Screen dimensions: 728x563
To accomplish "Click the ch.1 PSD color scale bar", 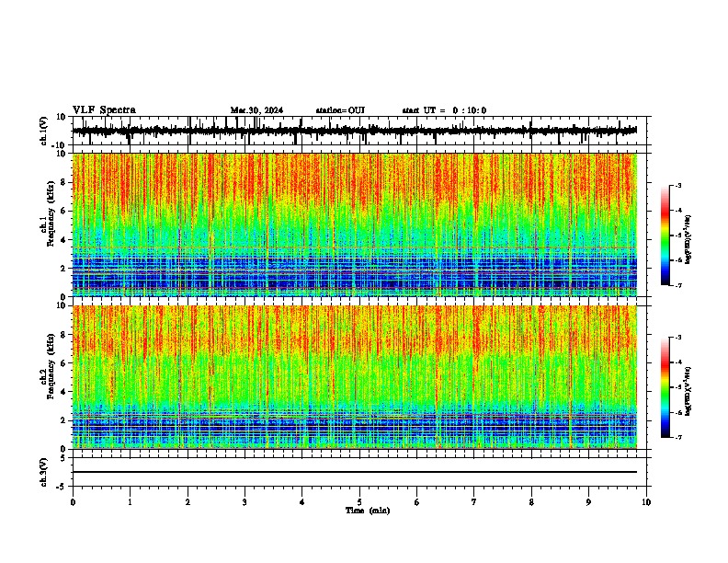I will click(x=665, y=236).
